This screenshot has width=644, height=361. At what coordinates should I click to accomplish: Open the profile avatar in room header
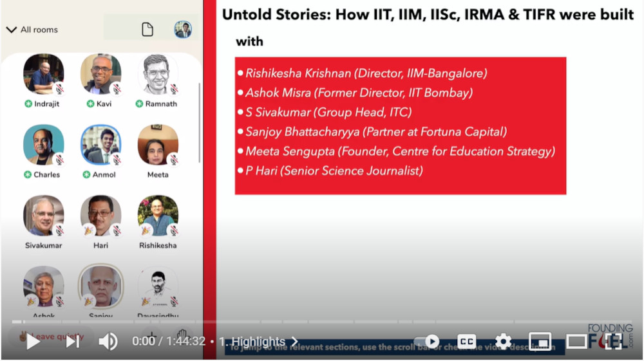(x=183, y=30)
